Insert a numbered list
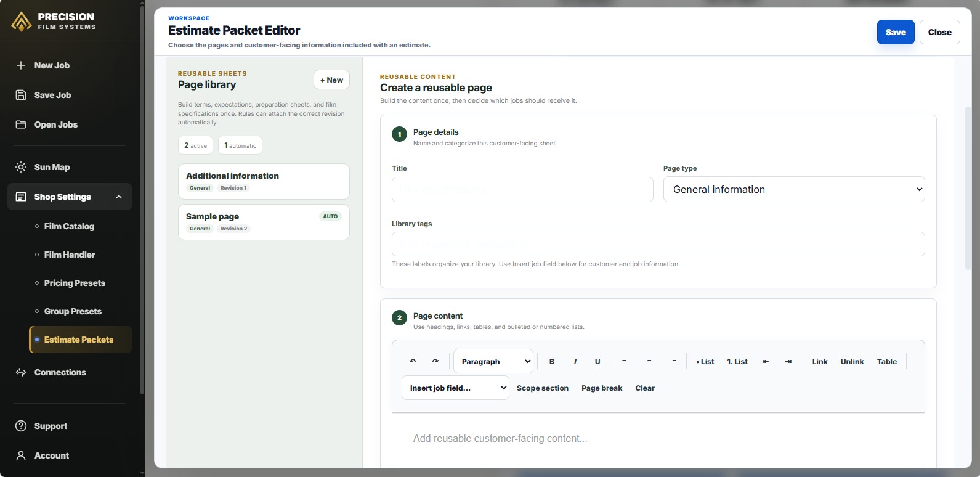 tap(737, 362)
